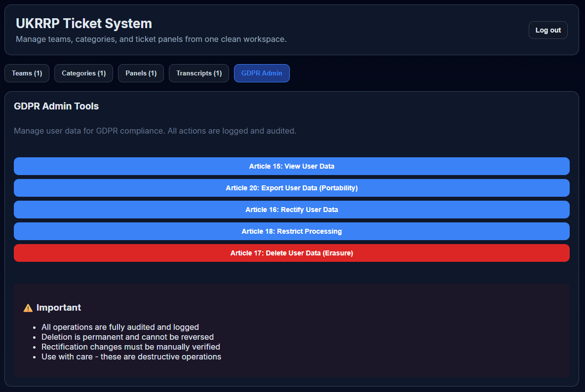Click red Article 17: Delete User Data button
Viewport: 585px width, 392px height.
tap(291, 253)
